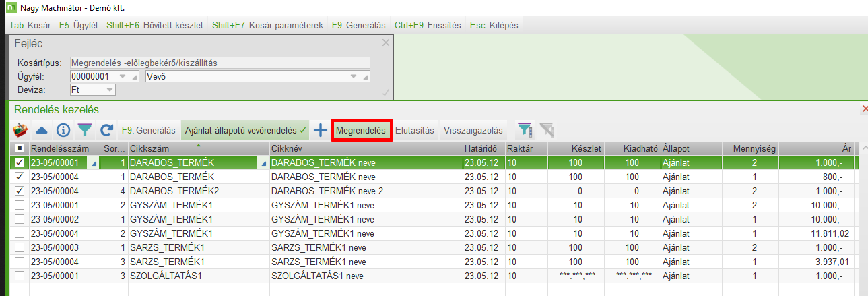Check the box for 23-05/00002 GYSZÁM_TERMÉK1 row
Image resolution: width=868 pixels, height=296 pixels.
[x=20, y=219]
